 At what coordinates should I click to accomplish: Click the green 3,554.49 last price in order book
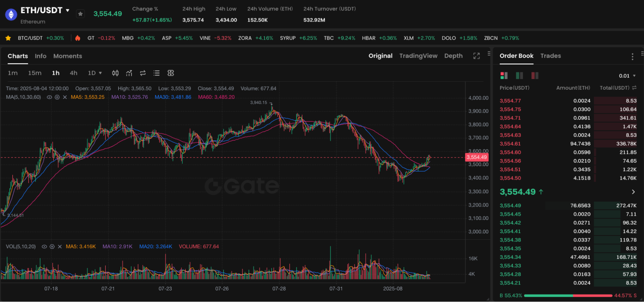pos(518,192)
